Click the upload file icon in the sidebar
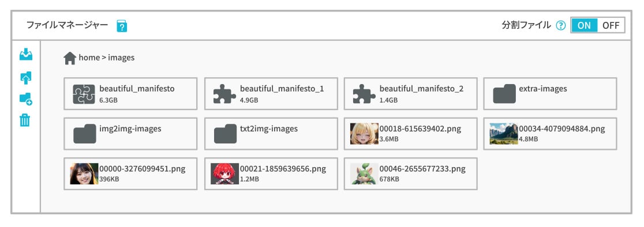The height and width of the screenshot is (227, 644). pyautogui.click(x=26, y=78)
